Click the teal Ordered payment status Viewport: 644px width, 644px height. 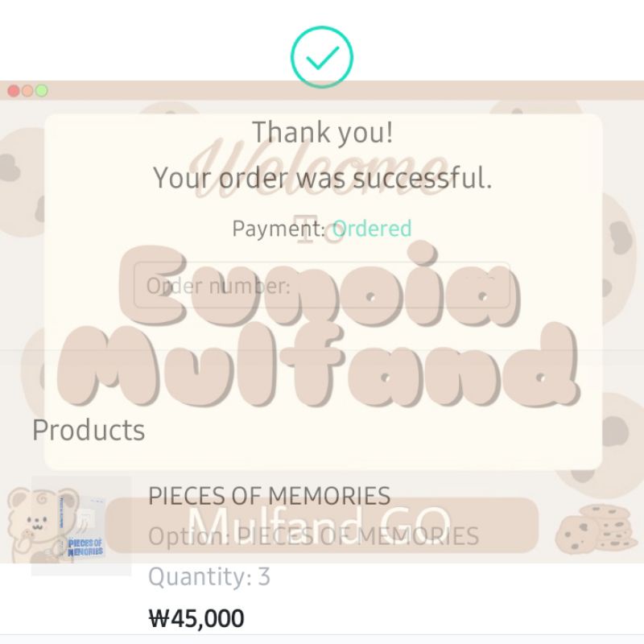[372, 229]
